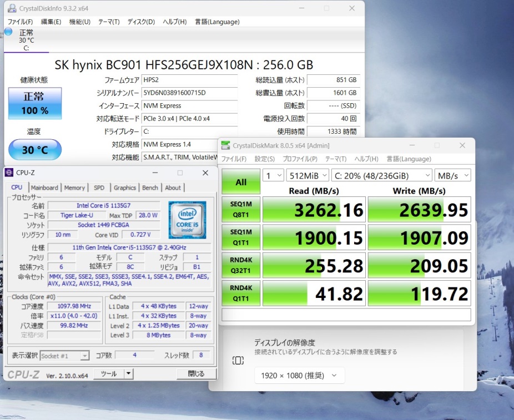Open the Socket #1 selection dropdown in CPU-Z
Image resolution: width=514 pixels, height=420 pixels.
point(64,356)
